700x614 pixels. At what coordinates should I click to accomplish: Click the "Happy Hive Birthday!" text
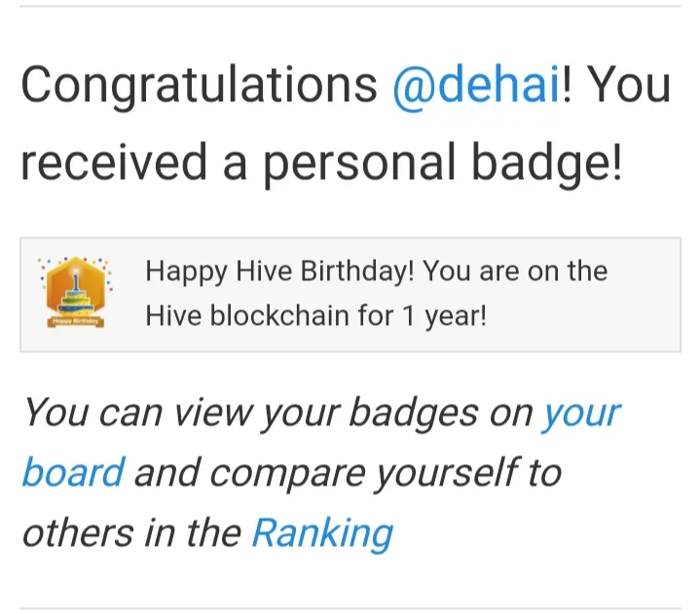click(280, 271)
